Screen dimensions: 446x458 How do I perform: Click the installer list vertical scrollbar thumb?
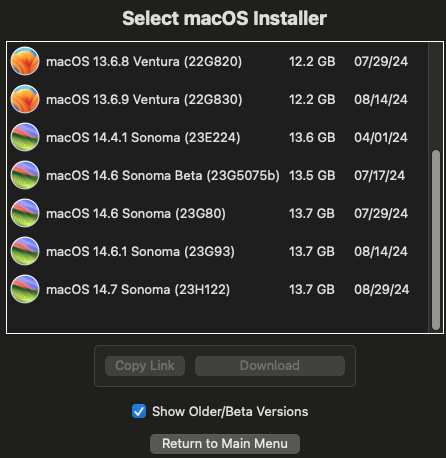click(x=436, y=240)
